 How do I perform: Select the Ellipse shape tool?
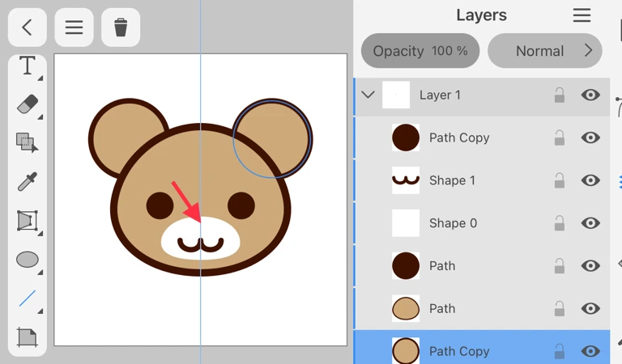(27, 260)
